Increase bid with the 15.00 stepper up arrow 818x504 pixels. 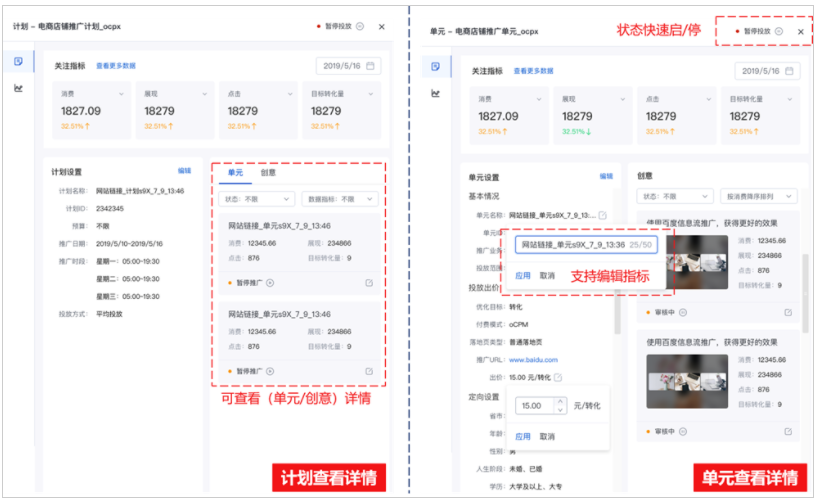560,402
